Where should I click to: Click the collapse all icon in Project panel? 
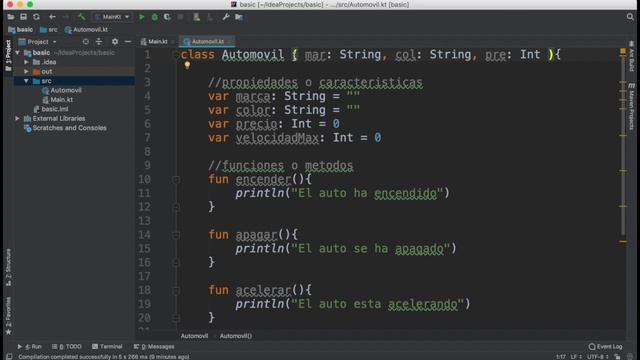point(99,42)
